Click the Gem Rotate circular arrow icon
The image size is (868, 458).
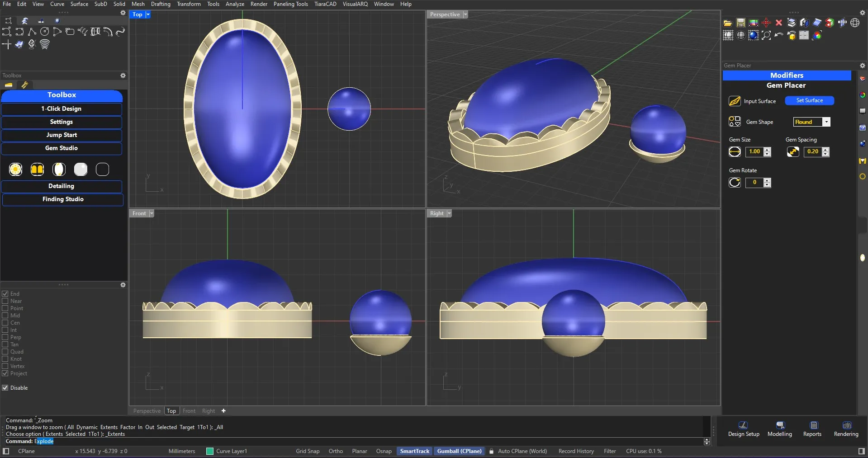[735, 182]
